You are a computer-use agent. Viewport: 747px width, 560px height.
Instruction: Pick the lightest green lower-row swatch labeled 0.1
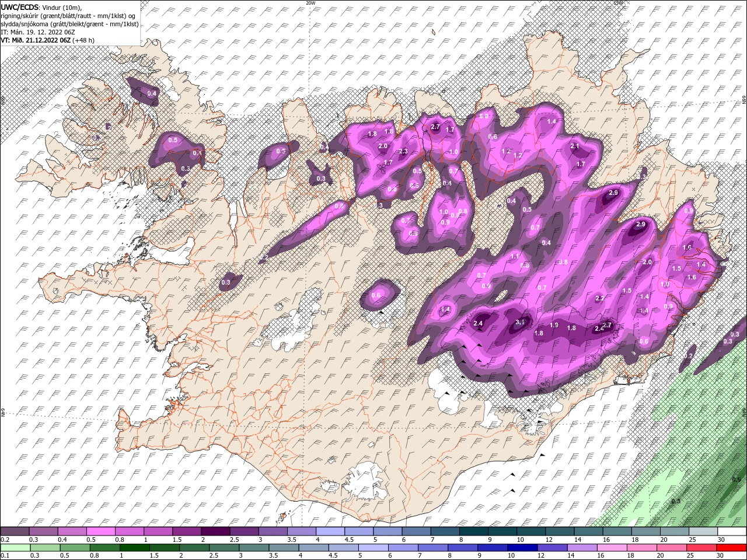[15, 547]
